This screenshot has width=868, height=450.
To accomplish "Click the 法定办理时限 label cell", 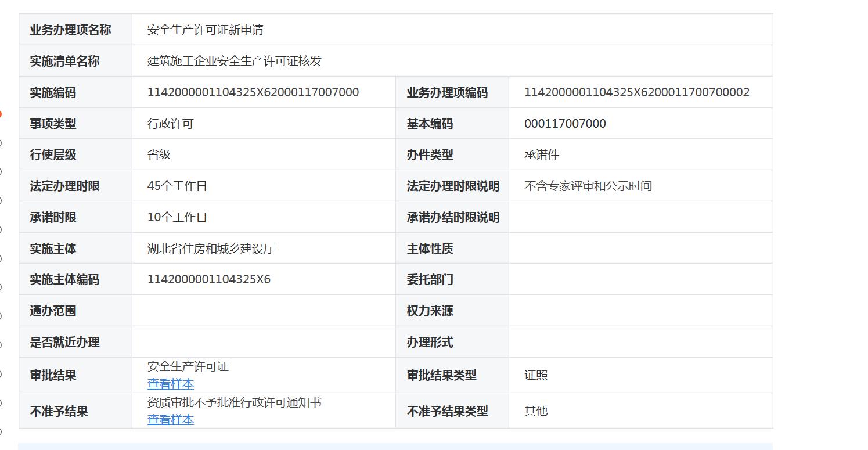I will click(x=75, y=186).
